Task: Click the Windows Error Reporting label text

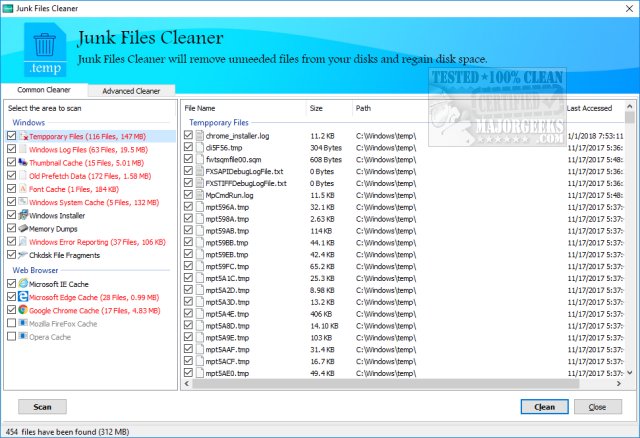Action: (97, 242)
